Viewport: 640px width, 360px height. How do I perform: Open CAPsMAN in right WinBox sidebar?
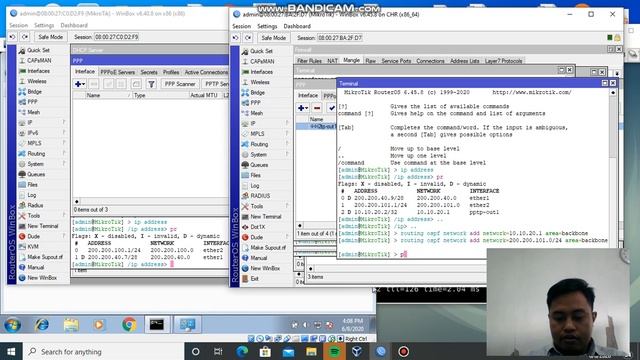[x=262, y=61]
